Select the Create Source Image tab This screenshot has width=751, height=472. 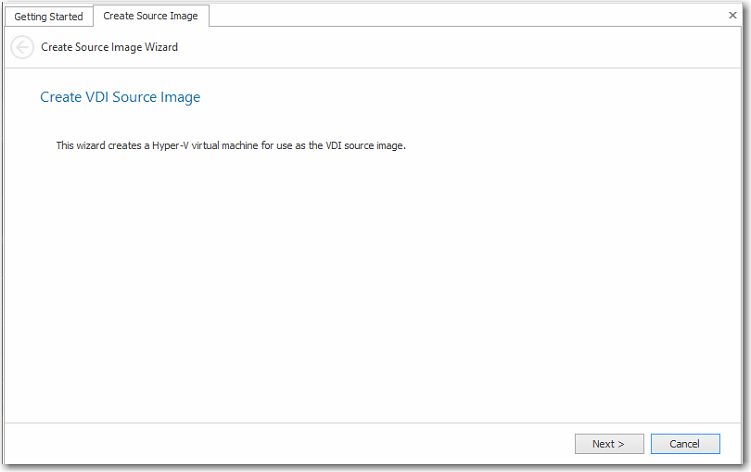click(150, 16)
